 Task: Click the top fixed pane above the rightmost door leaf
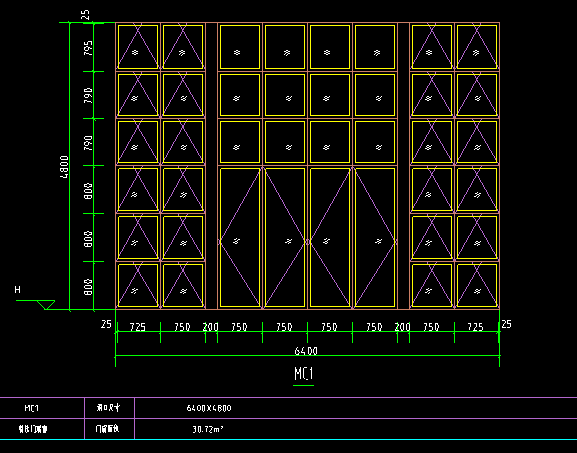pos(375,47)
